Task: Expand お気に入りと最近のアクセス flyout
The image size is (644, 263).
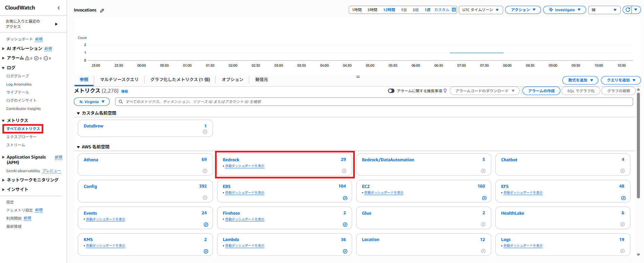Action: (56, 24)
